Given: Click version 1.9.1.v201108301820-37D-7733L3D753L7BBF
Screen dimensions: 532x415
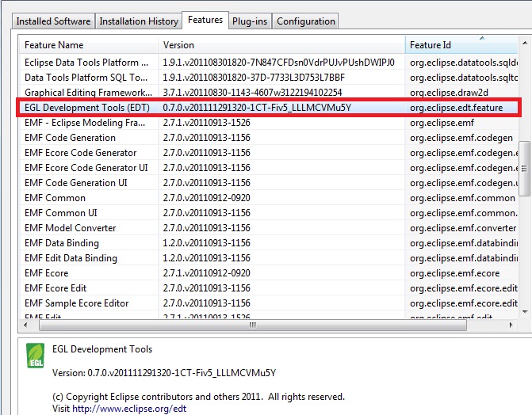Looking at the screenshot, I should (254, 78).
